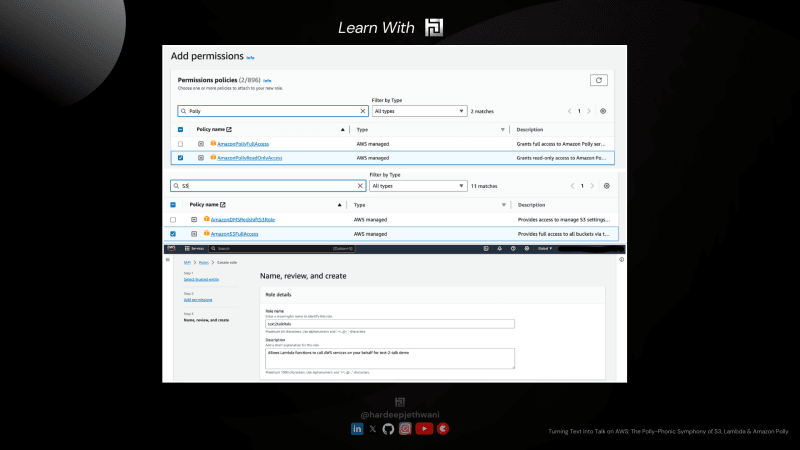This screenshot has height=450, width=800.
Task: Go to next page of S3 results
Action: point(592,186)
